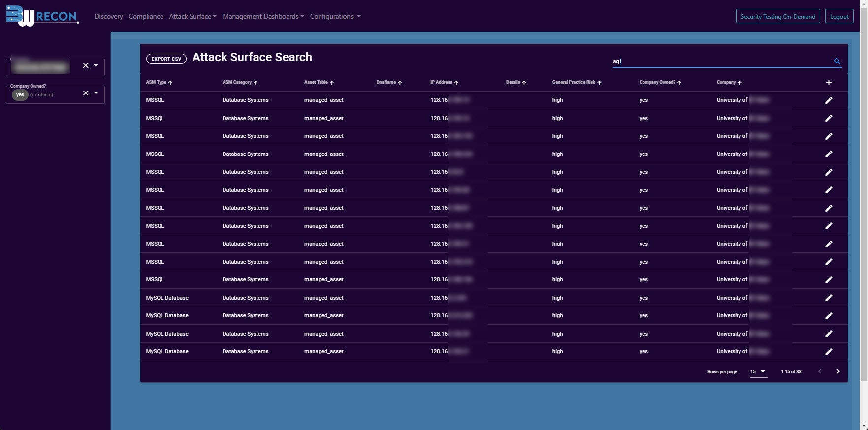The height and width of the screenshot is (430, 868).
Task: Sort by the Asset Table column arrow
Action: coord(332,83)
